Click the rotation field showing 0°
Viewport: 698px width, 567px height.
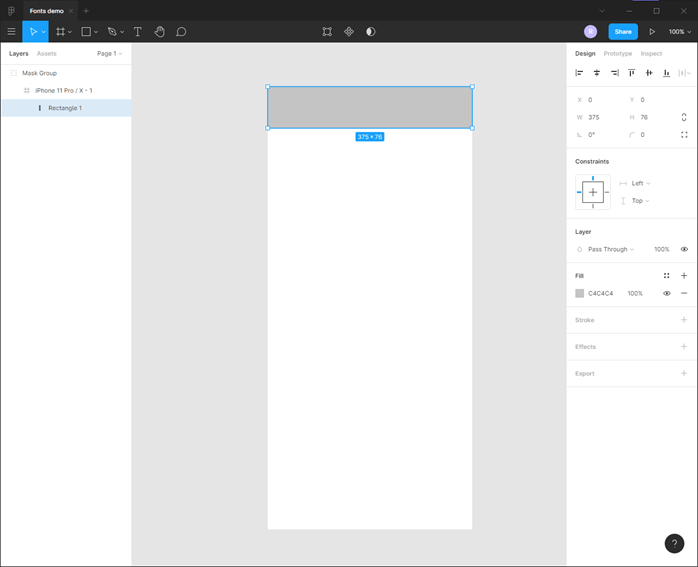(598, 135)
